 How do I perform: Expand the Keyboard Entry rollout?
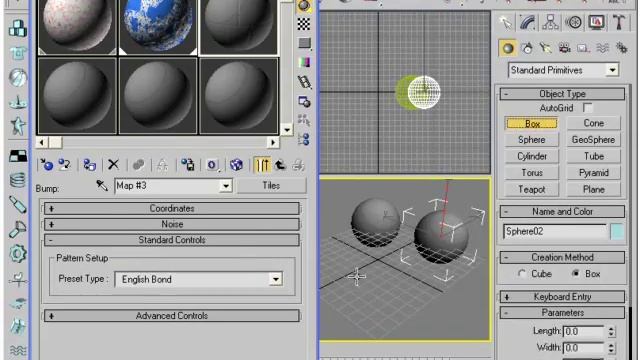(562, 297)
